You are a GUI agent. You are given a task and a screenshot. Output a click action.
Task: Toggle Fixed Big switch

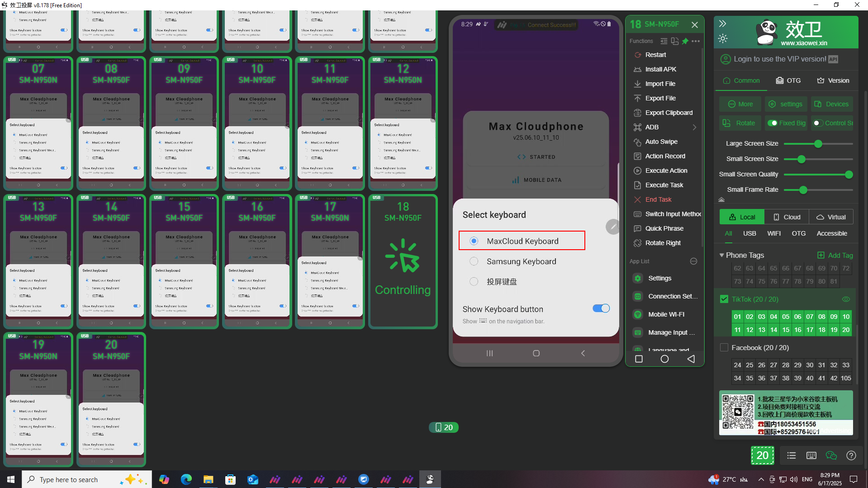pos(773,123)
